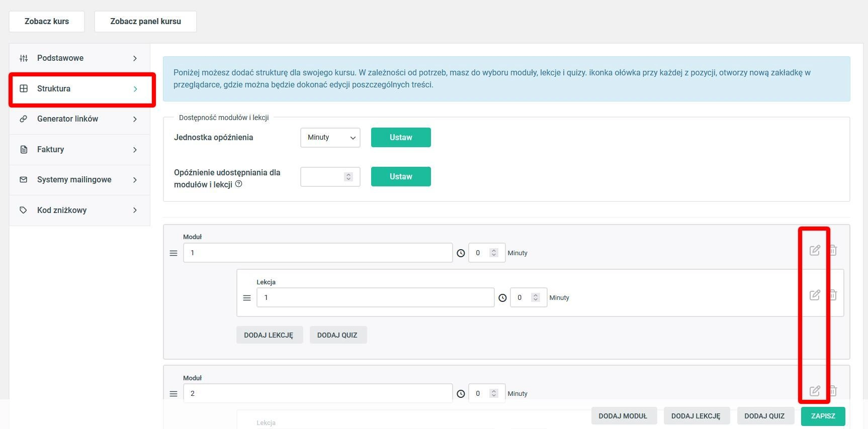Click the Zobacz kurs button

point(47,22)
